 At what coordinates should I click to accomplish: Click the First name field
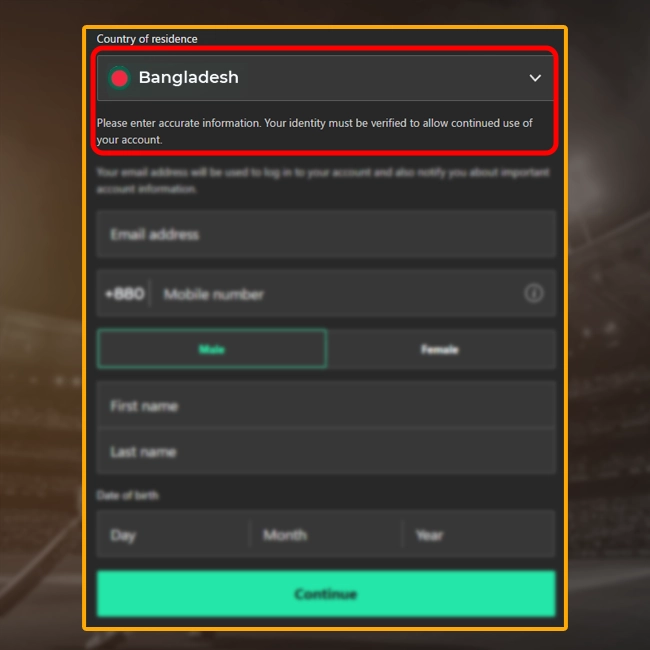(x=326, y=405)
